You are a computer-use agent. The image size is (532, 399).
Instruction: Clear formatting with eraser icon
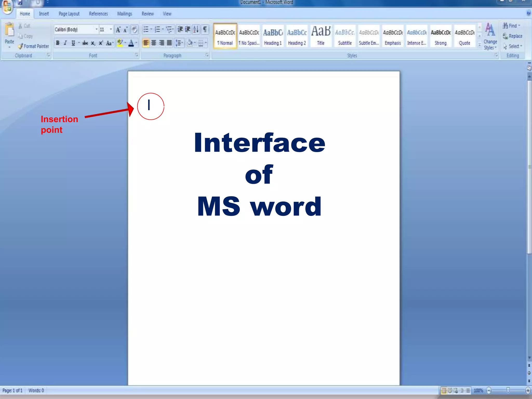134,29
